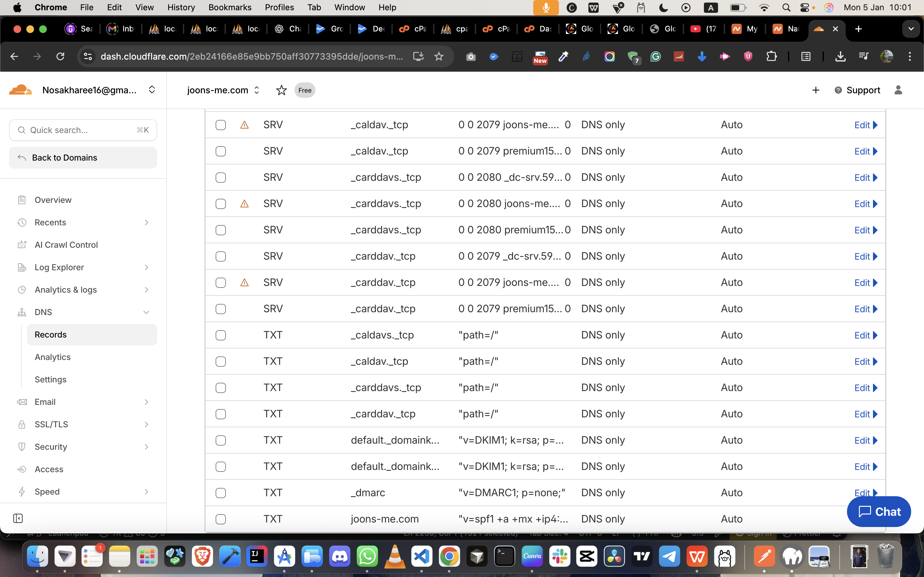Star the joons-me.com domain
This screenshot has width=924, height=577.
click(281, 90)
